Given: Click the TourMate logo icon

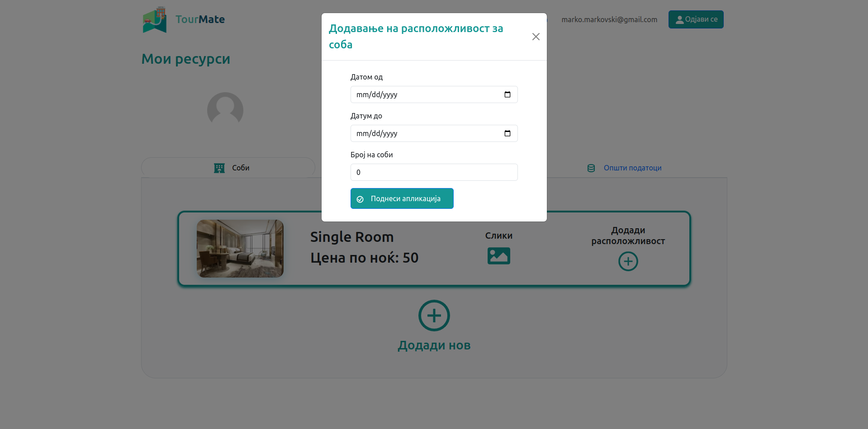Looking at the screenshot, I should click(155, 20).
